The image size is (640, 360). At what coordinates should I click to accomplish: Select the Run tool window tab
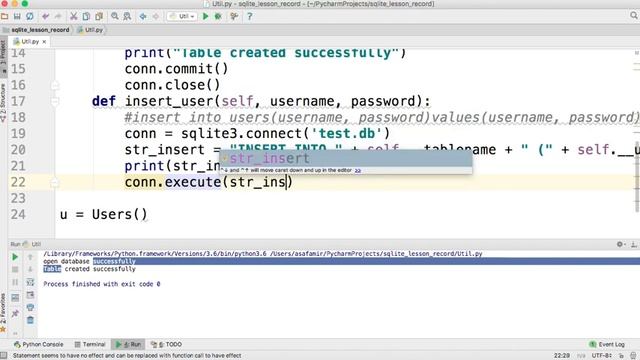[128, 344]
